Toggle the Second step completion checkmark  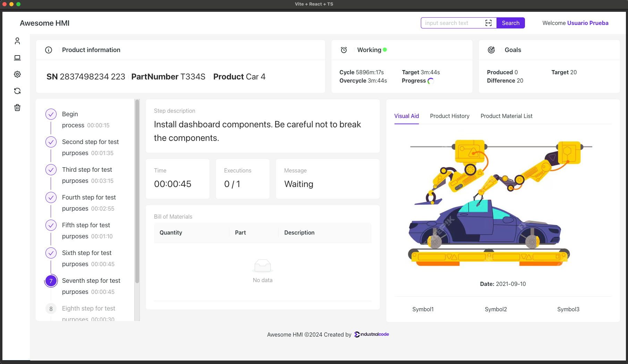pyautogui.click(x=51, y=142)
